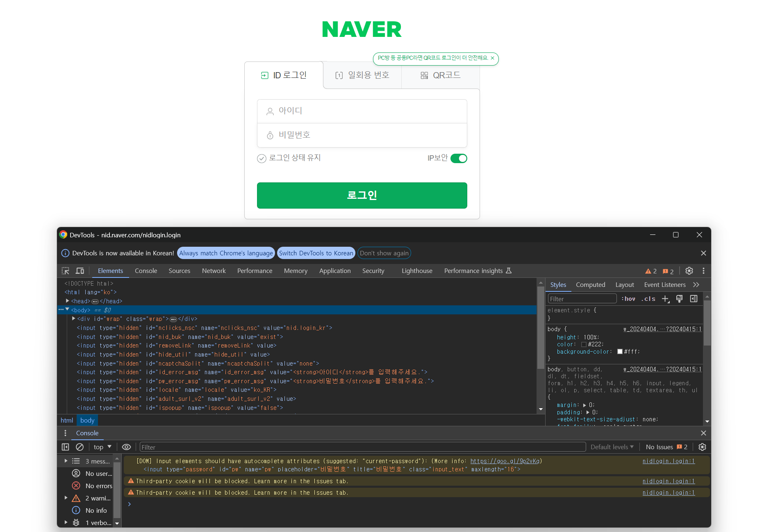Screen dimensions: 771x532
Task: Open the top JavaScript context dropdown
Action: point(102,447)
